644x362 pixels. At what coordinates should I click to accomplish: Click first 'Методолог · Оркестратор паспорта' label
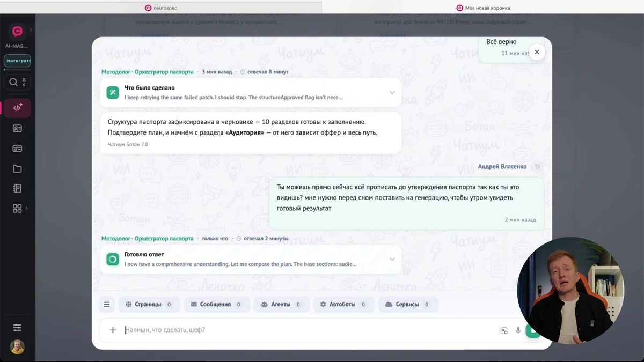click(148, 72)
